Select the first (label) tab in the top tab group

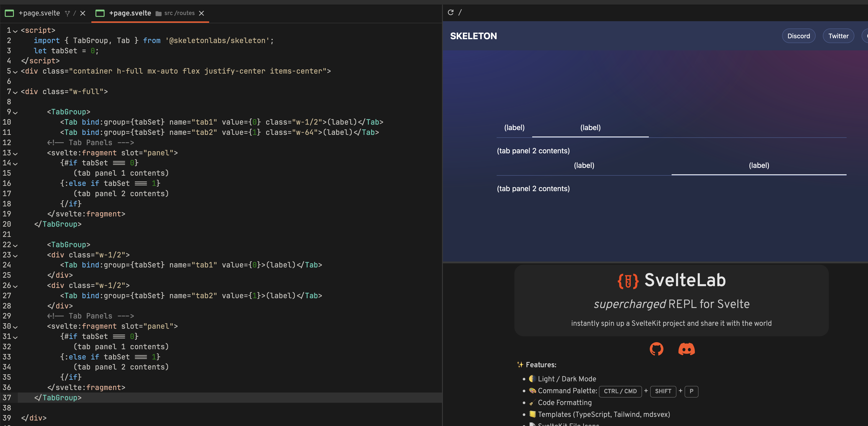point(514,127)
